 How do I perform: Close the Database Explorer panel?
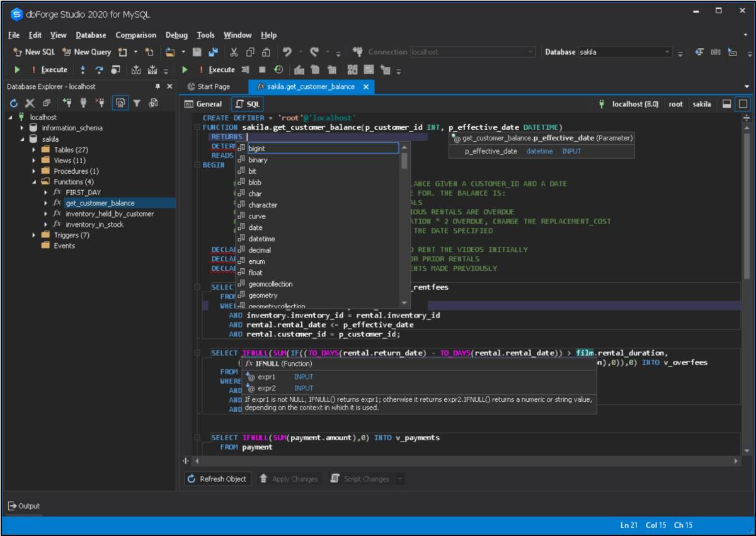[169, 86]
